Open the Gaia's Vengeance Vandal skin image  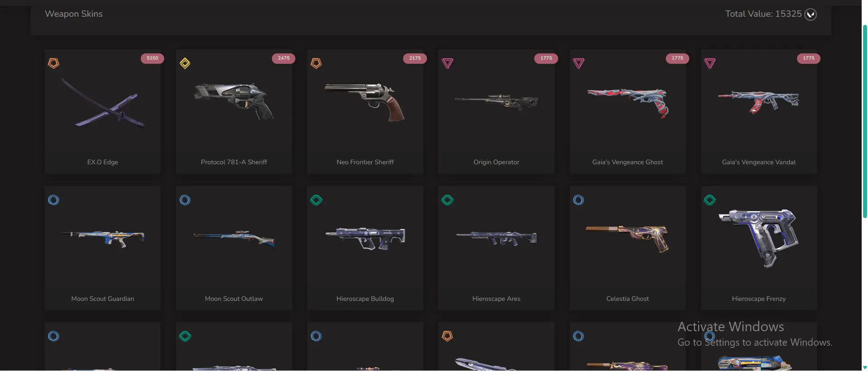click(x=759, y=102)
